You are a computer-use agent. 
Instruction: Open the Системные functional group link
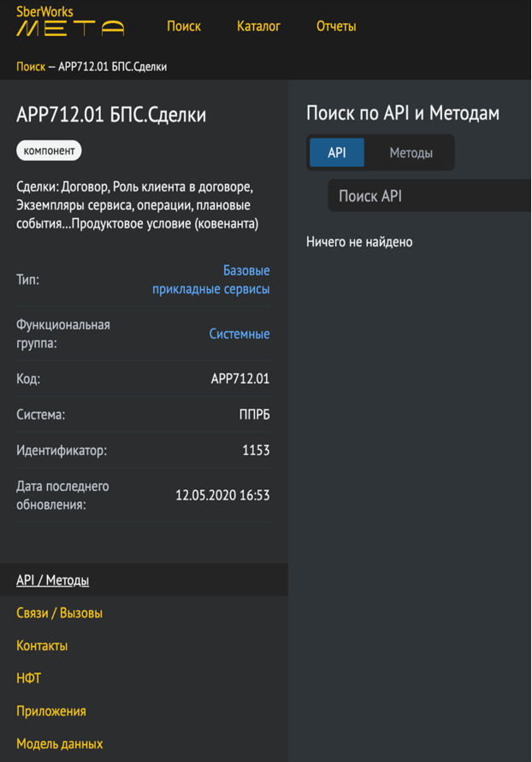point(239,334)
